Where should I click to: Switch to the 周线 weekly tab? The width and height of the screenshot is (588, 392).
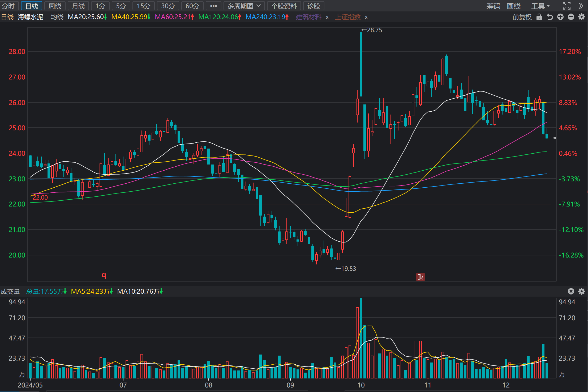55,6
